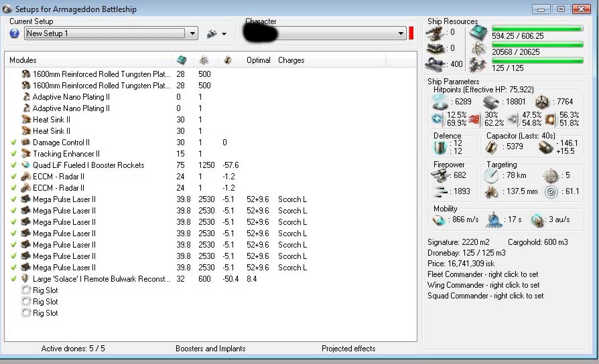599x364 pixels.
Task: Click structure hitpoints icon showing 7764
Action: coord(541,102)
